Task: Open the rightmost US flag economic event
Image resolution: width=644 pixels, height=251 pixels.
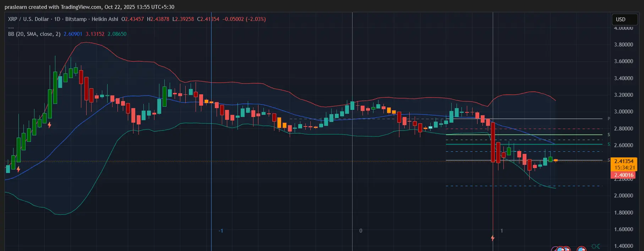Action: point(581,249)
